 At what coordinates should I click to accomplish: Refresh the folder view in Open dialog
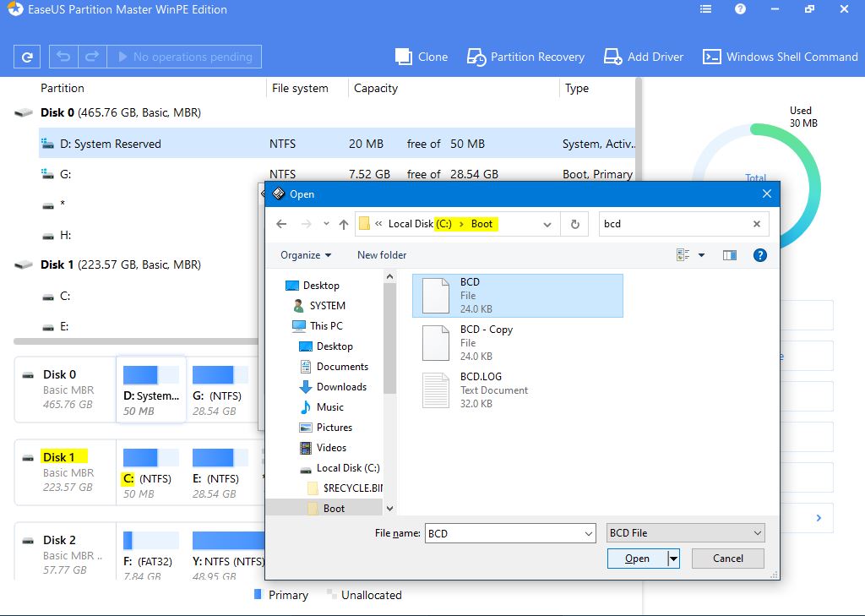tap(575, 224)
